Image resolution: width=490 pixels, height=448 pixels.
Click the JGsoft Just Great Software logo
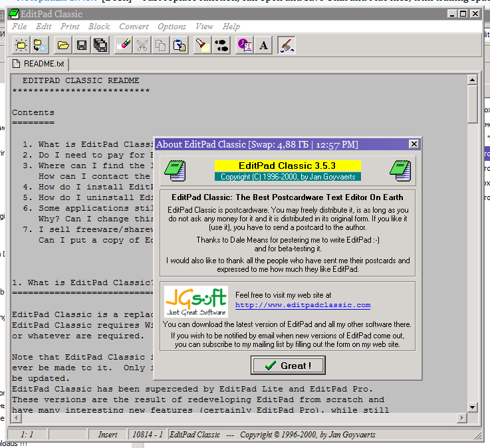pos(196,302)
